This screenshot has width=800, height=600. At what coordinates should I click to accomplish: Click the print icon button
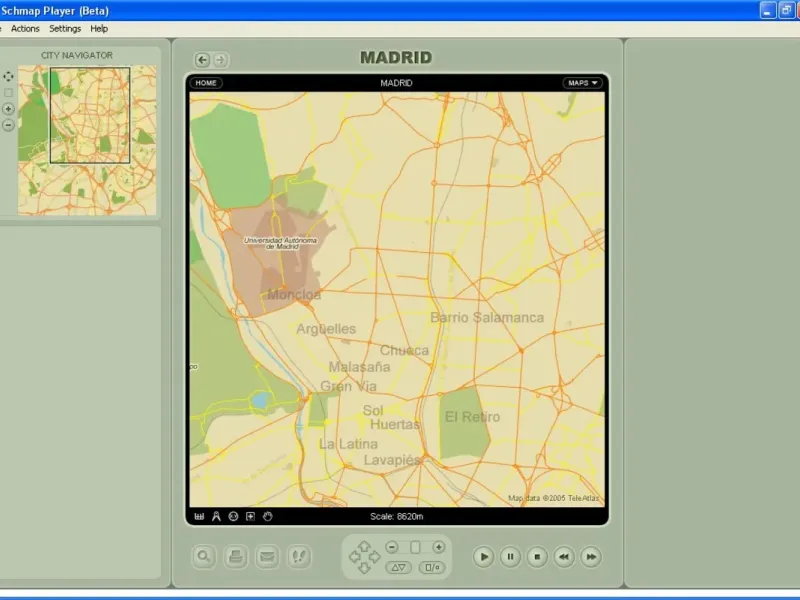click(236, 557)
